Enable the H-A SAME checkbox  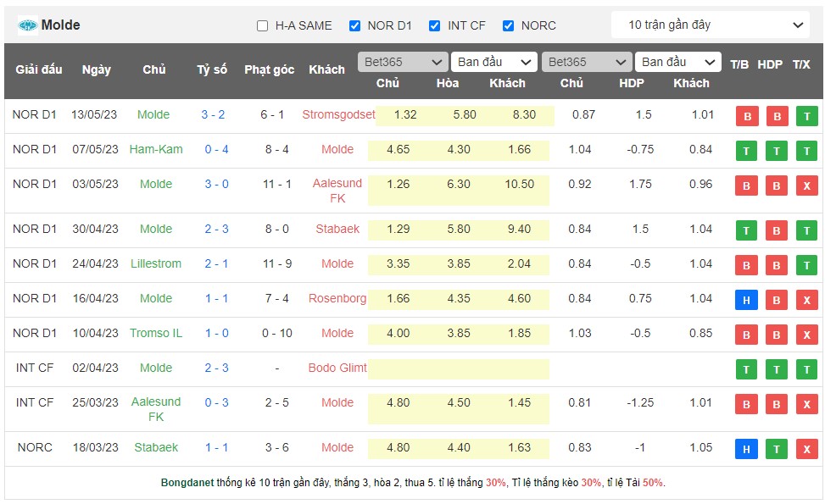point(263,25)
